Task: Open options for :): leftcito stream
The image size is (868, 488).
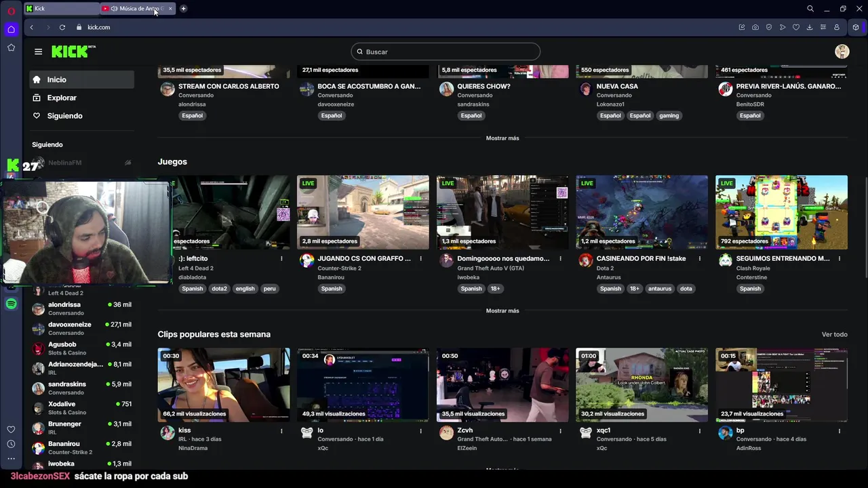Action: [x=281, y=258]
